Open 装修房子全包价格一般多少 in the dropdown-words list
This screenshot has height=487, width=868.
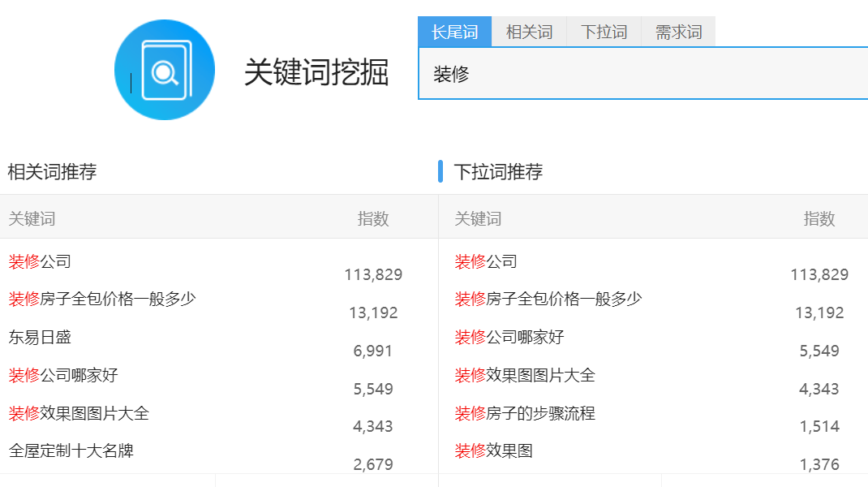point(548,300)
